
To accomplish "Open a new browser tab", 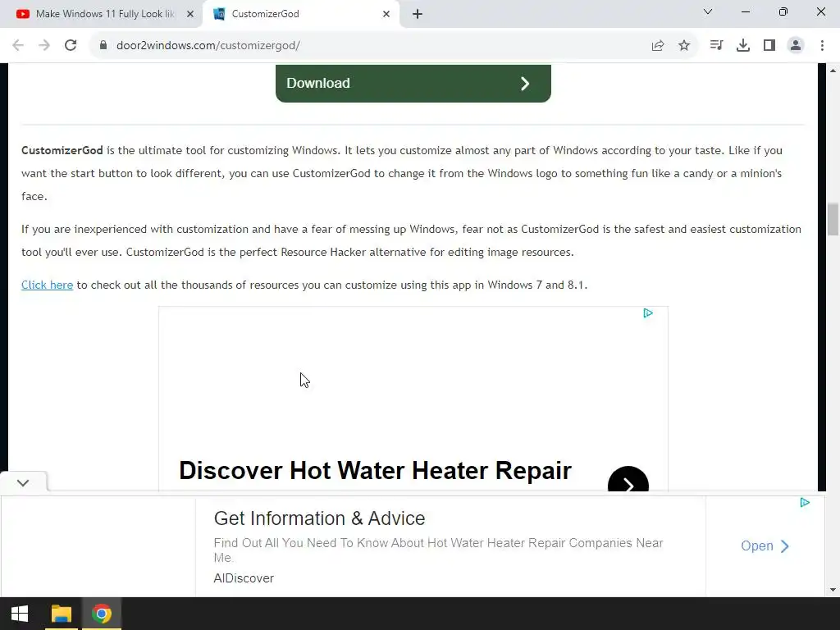I will tap(418, 14).
